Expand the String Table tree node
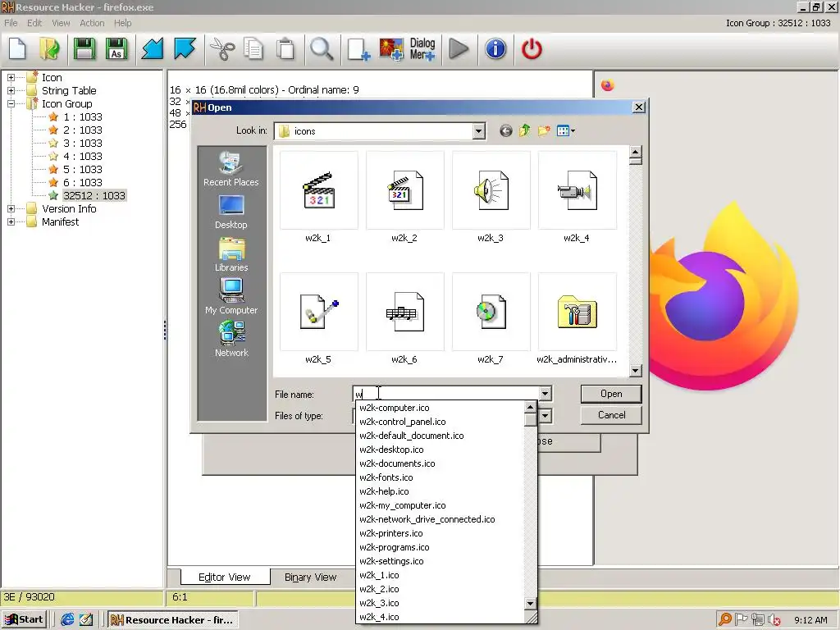The width and height of the screenshot is (840, 630). pyautogui.click(x=11, y=90)
